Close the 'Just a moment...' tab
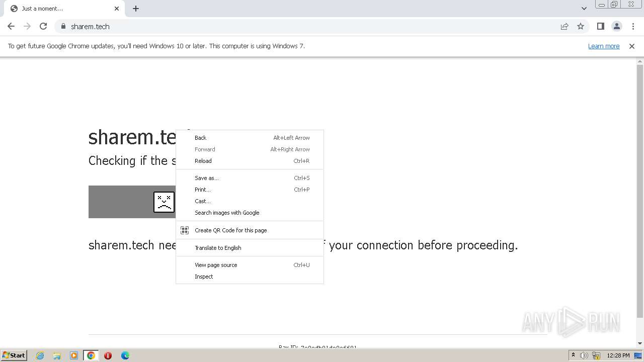The width and height of the screenshot is (644, 362). 117,9
